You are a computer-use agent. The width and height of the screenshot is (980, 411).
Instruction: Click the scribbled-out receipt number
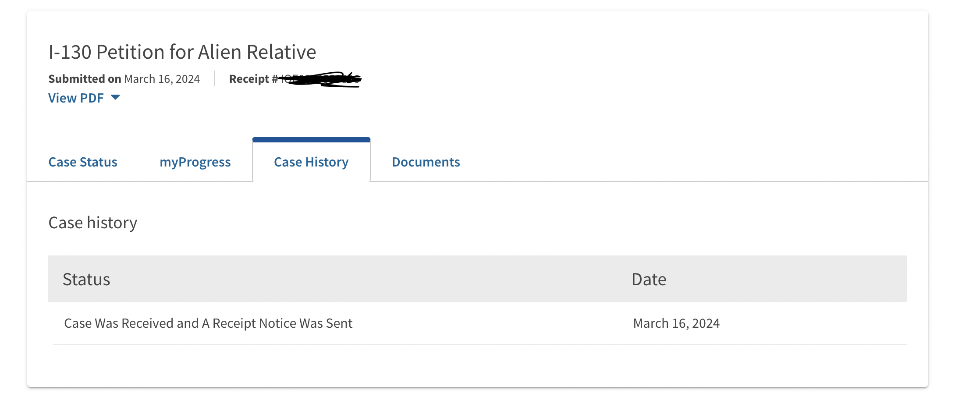pyautogui.click(x=320, y=79)
